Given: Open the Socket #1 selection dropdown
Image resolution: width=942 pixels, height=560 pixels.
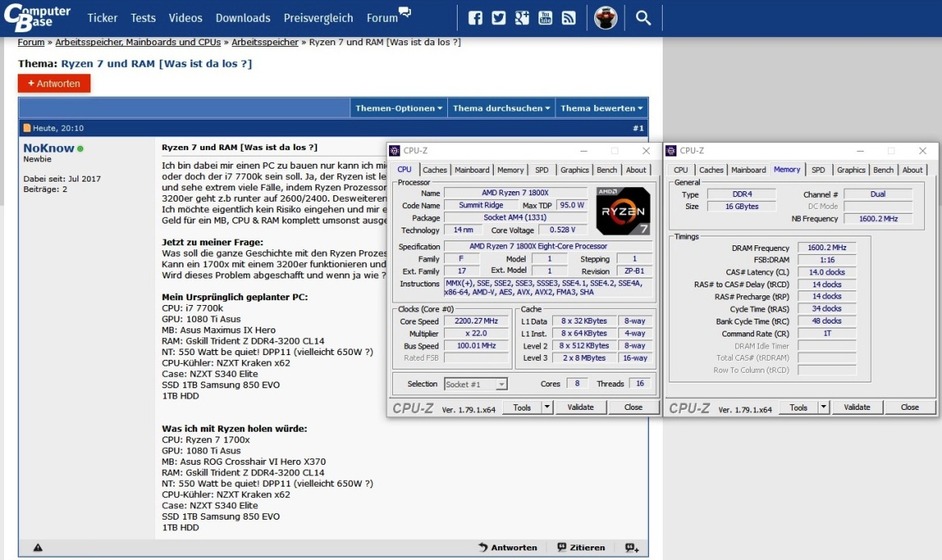Looking at the screenshot, I should click(475, 384).
